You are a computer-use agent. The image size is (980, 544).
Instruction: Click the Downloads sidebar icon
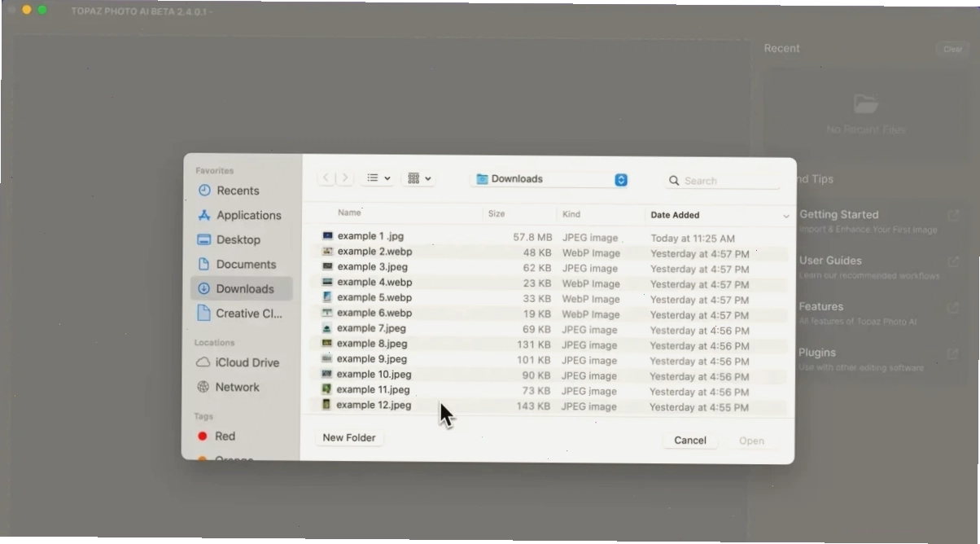[x=203, y=288]
